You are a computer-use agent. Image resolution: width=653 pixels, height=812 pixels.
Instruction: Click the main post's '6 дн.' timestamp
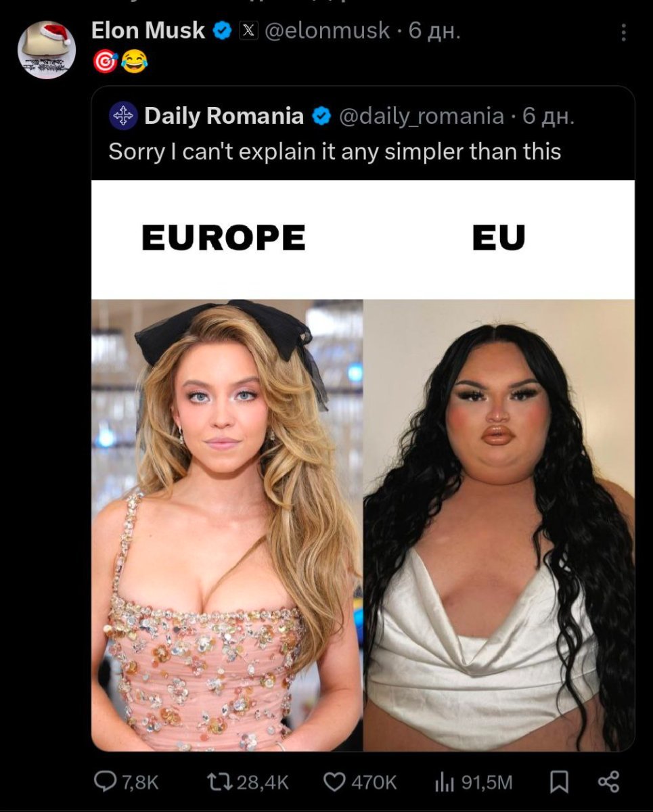coord(434,30)
